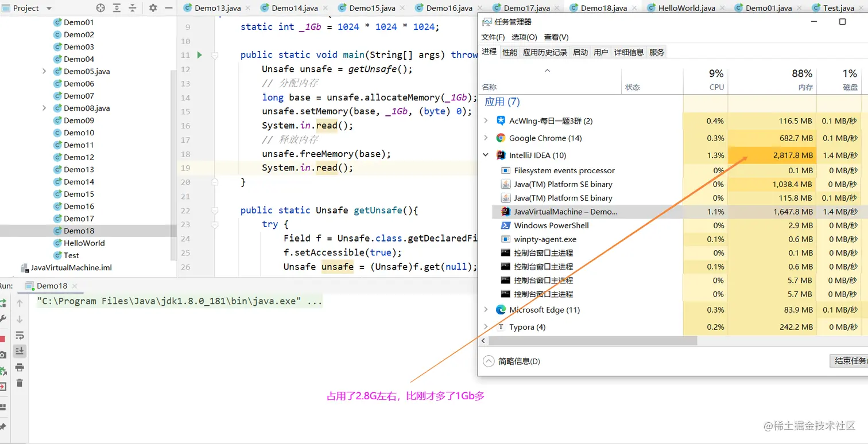This screenshot has width=868, height=444.
Task: Click the java.exe command line in console
Action: [x=179, y=301]
